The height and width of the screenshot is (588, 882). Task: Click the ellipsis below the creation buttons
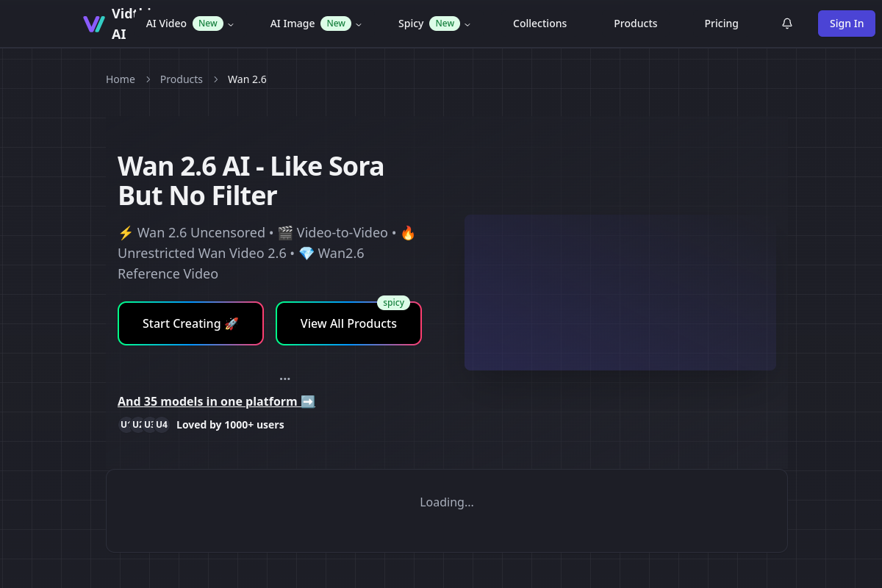[x=284, y=377]
